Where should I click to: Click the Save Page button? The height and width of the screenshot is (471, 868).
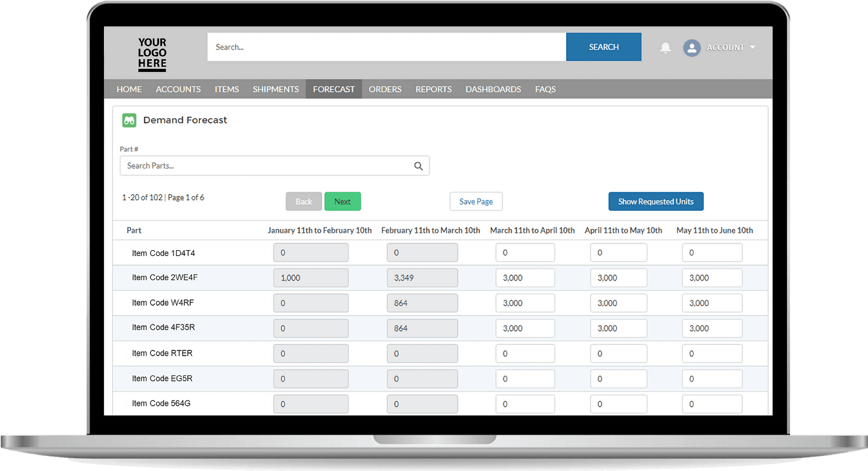click(476, 201)
